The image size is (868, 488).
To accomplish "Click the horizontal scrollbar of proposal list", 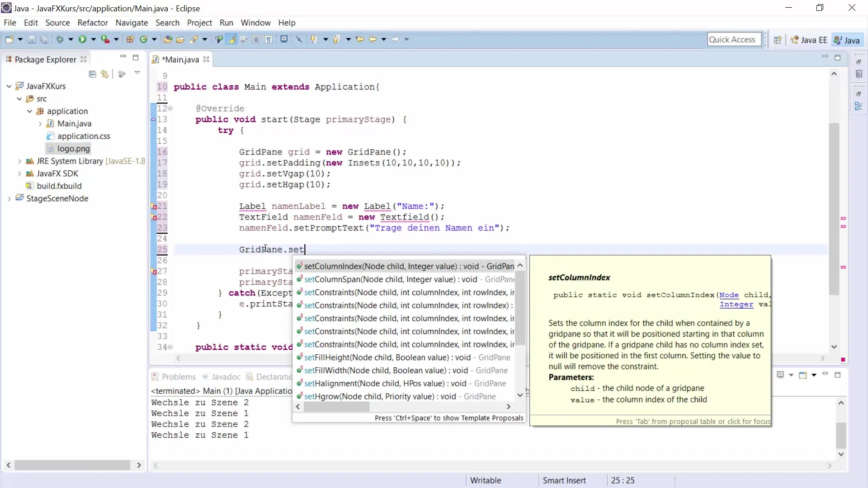I will [336, 407].
